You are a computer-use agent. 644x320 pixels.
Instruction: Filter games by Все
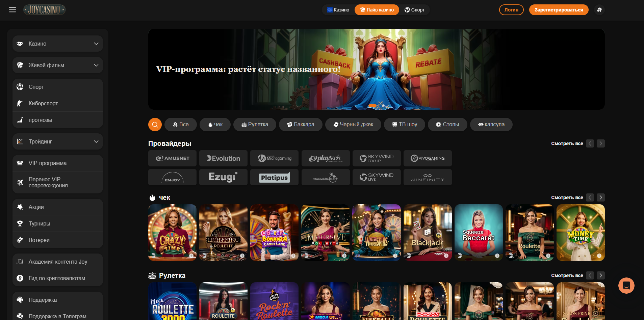pos(181,125)
